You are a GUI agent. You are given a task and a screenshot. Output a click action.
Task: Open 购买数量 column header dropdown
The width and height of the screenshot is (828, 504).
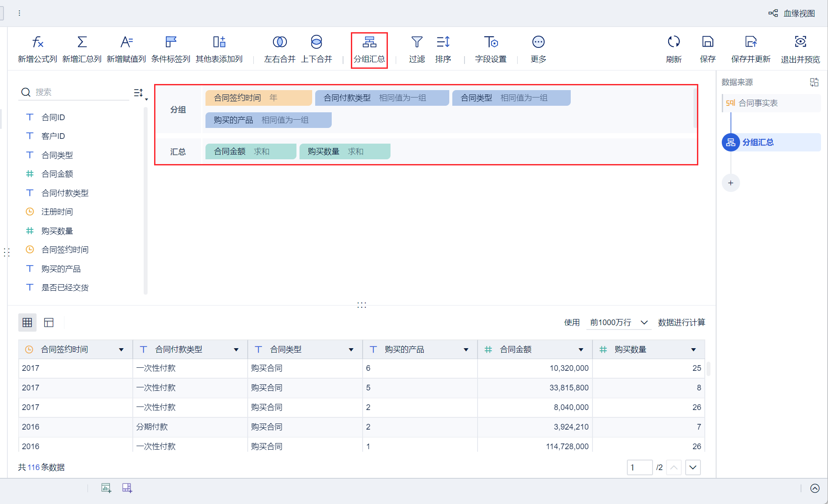point(693,349)
